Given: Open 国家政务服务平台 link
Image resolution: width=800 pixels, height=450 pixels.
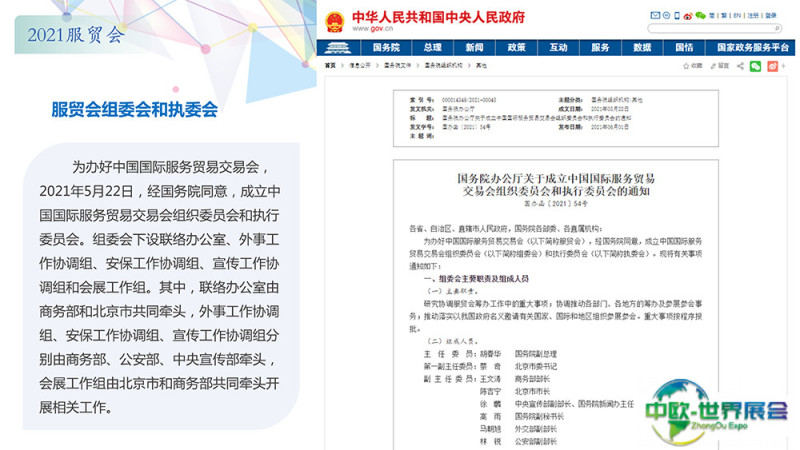Looking at the screenshot, I should click(745, 47).
